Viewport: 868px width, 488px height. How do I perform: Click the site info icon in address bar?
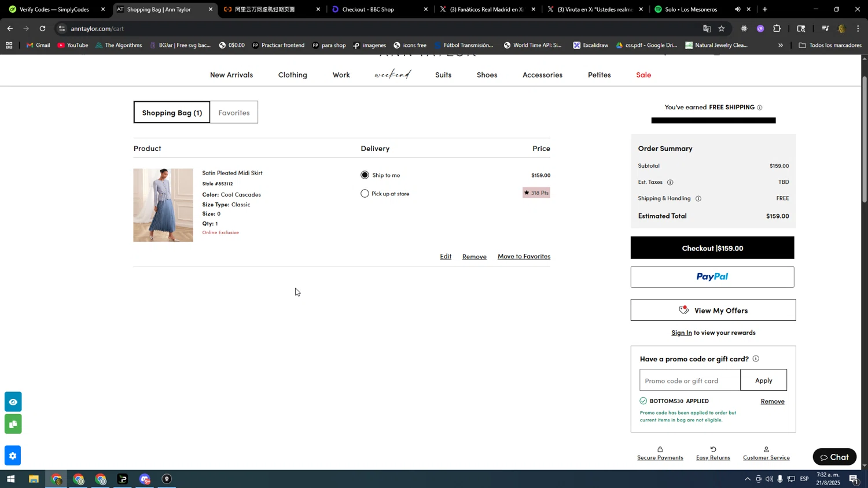click(x=62, y=28)
